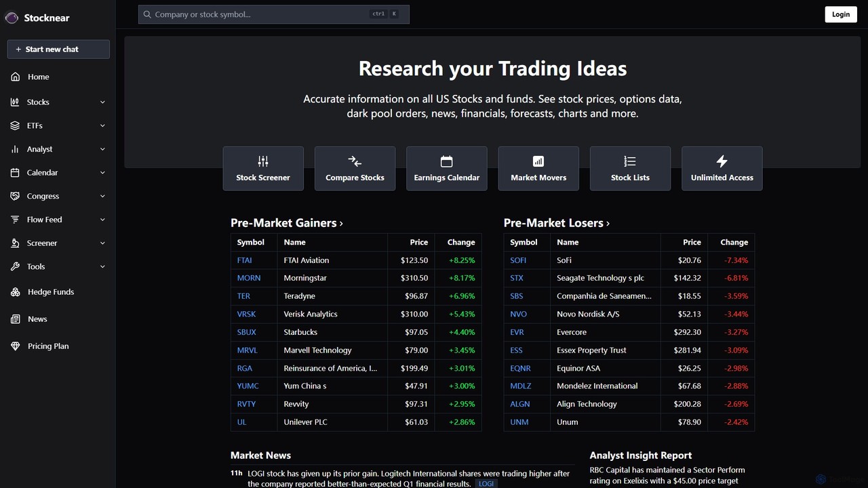This screenshot has height=488, width=868.
Task: Click the Flow Feed filter icon
Action: point(15,220)
